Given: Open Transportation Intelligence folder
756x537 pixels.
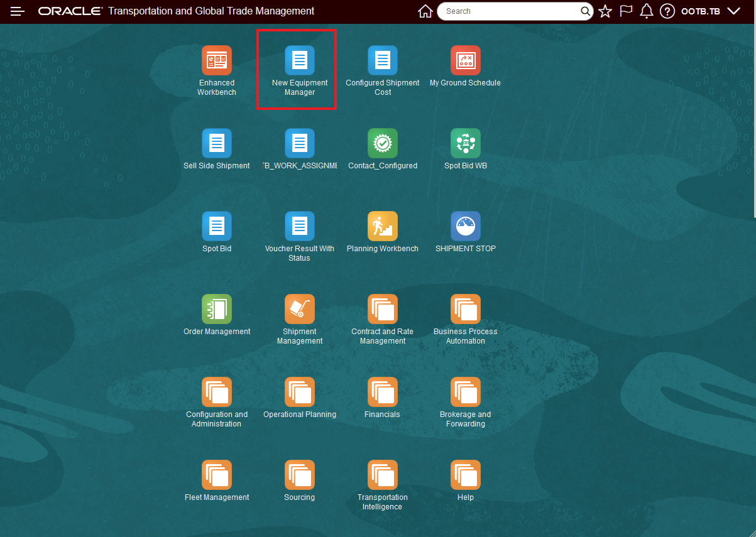Looking at the screenshot, I should click(383, 475).
